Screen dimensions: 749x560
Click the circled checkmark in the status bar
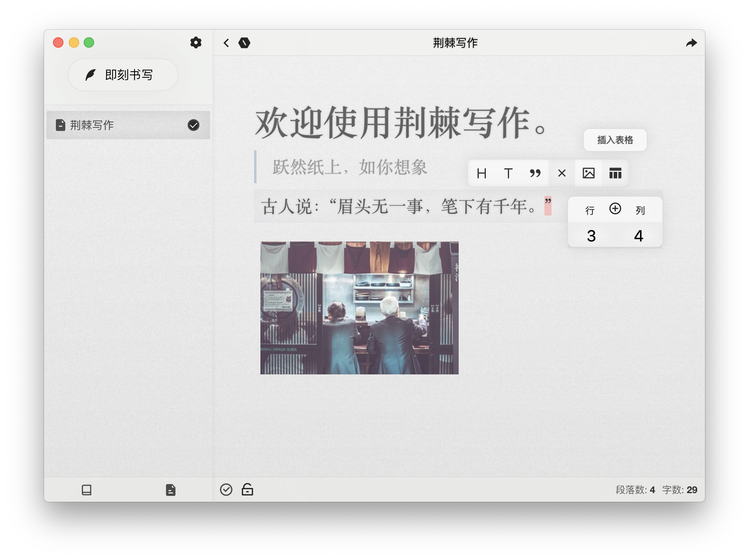click(226, 490)
